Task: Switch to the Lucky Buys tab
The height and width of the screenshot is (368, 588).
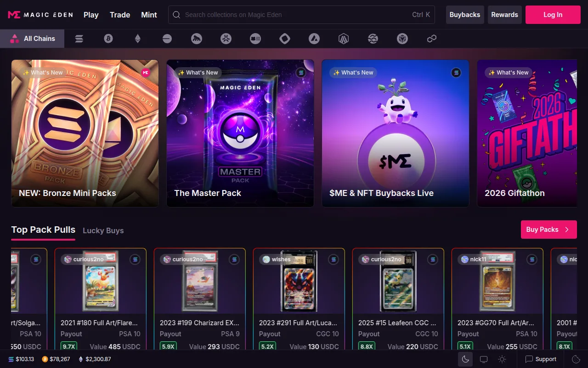Action: pos(103,230)
